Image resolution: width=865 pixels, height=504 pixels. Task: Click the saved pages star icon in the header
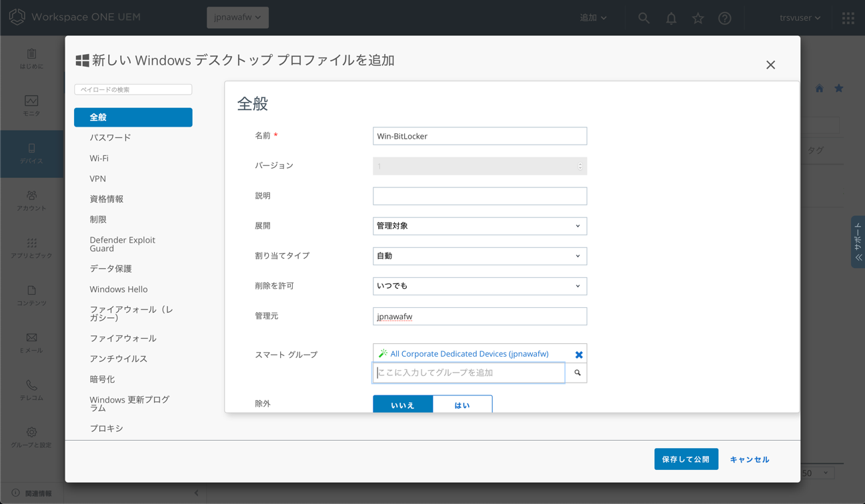698,18
